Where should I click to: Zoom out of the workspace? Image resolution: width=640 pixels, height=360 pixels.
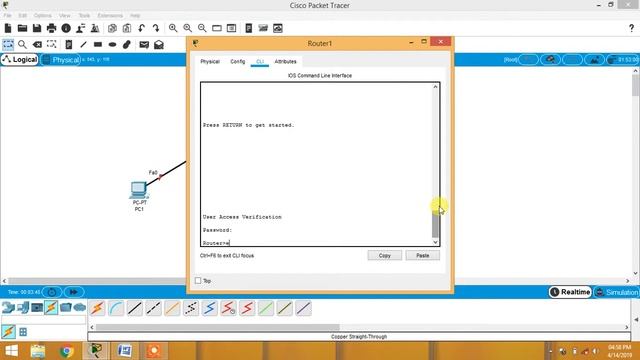coord(202,28)
